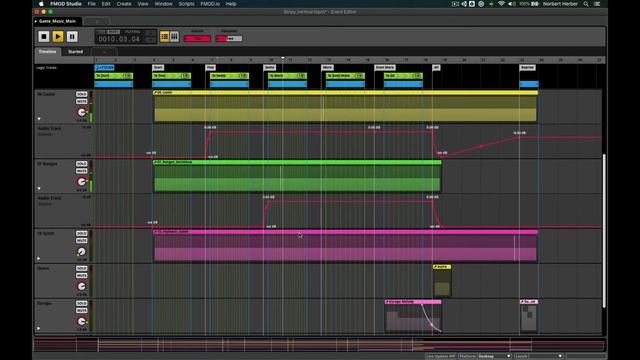
Task: Switch to the Timeline tab
Action: pos(48,52)
